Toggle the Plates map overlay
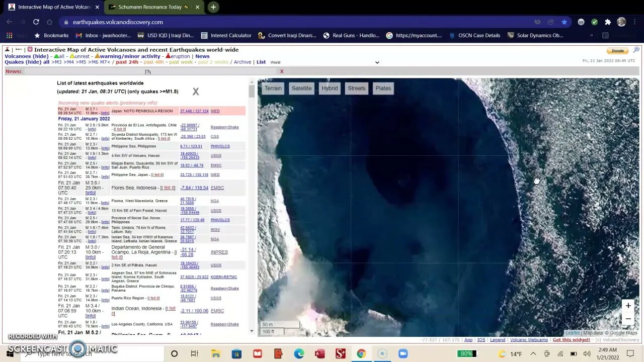The image size is (644, 362). (383, 88)
